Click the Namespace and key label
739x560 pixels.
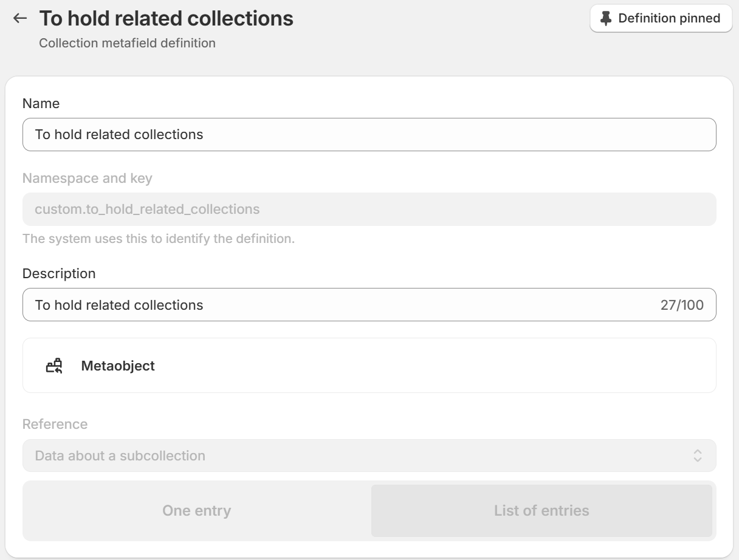click(x=88, y=179)
